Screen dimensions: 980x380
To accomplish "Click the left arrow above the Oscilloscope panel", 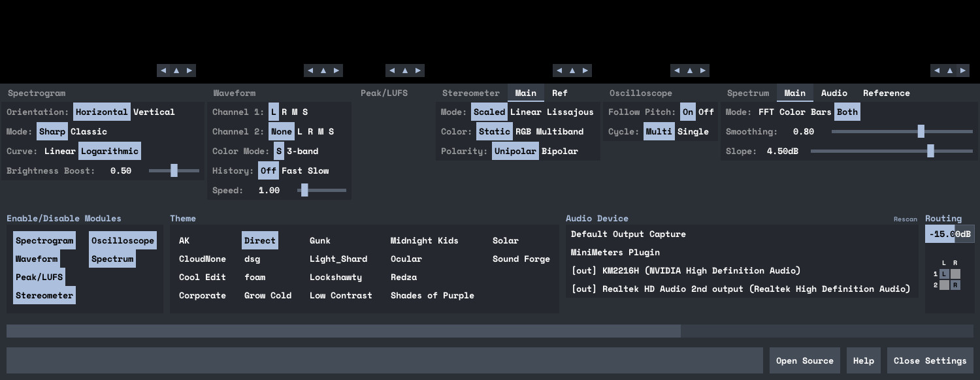I will tap(677, 71).
